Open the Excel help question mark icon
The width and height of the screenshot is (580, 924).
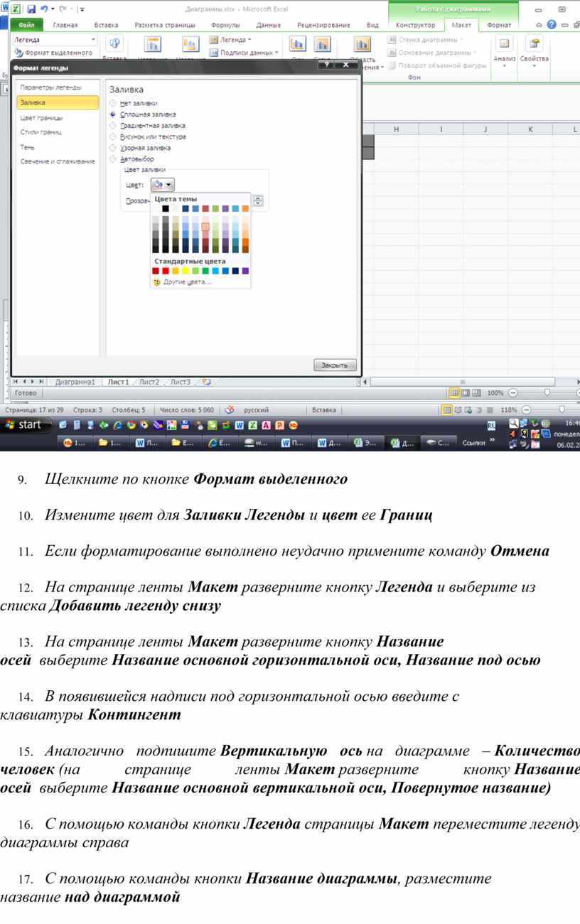[551, 25]
